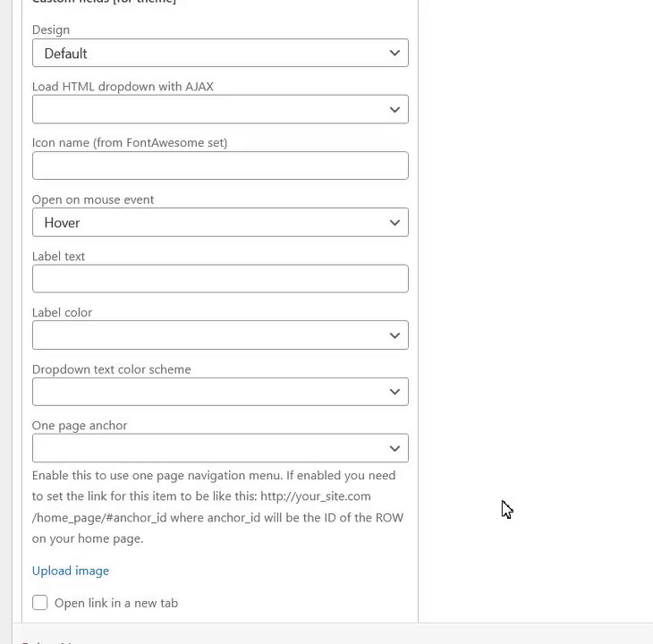Click the Upload image link

pyautogui.click(x=71, y=571)
